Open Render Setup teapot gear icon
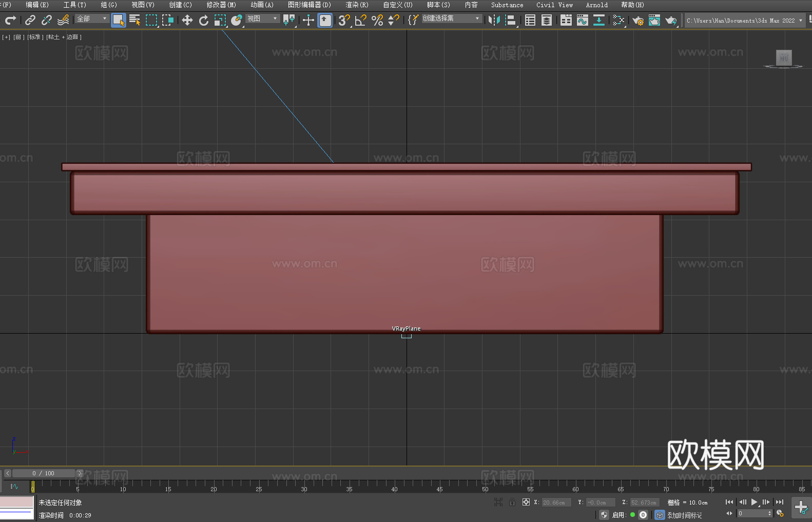Screen dimensions: 812x522 click(638, 20)
